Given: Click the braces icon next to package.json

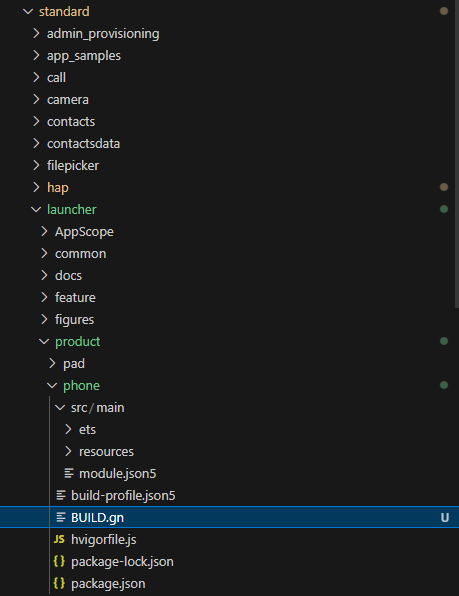Looking at the screenshot, I should [x=59, y=583].
